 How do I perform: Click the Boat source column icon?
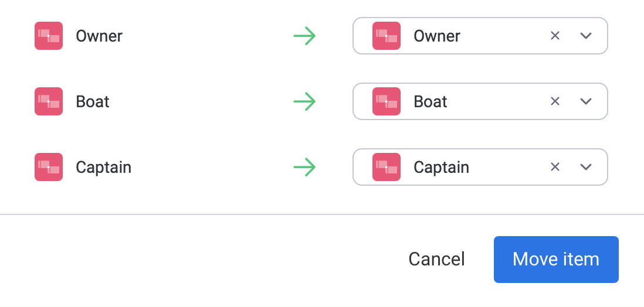(49, 101)
